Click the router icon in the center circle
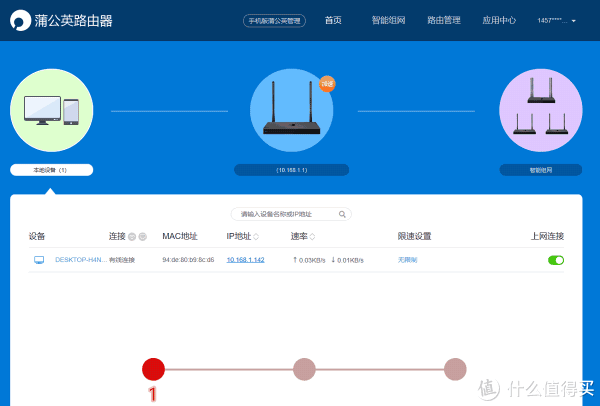600x406 pixels. 292,108
